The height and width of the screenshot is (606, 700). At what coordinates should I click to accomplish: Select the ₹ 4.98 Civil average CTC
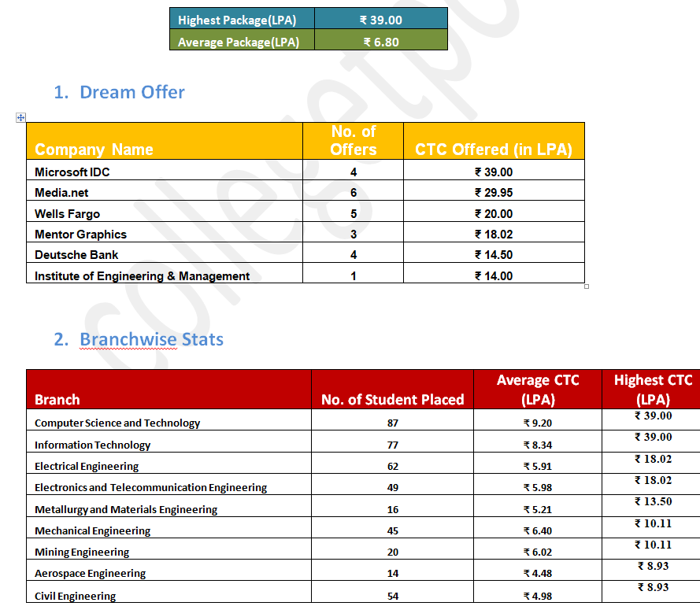coord(538,596)
